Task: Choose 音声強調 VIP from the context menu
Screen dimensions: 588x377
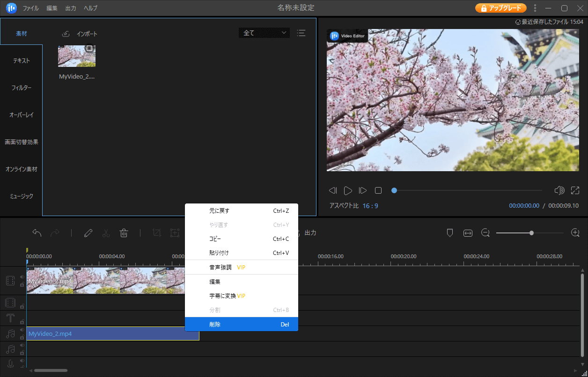Action: [x=242, y=268]
